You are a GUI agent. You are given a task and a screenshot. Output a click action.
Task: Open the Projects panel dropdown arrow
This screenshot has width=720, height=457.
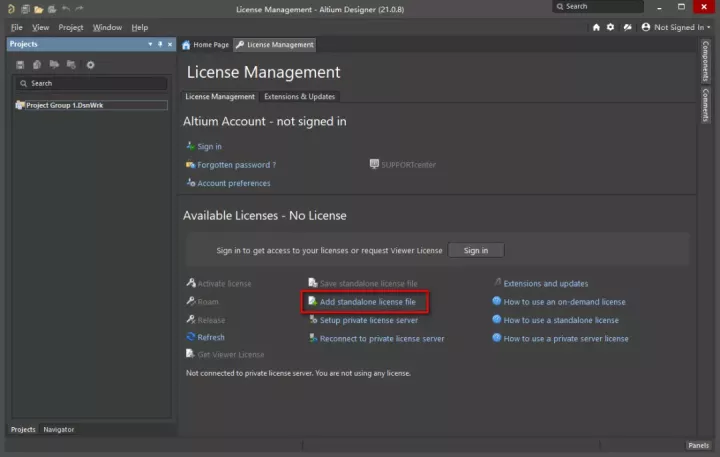151,44
